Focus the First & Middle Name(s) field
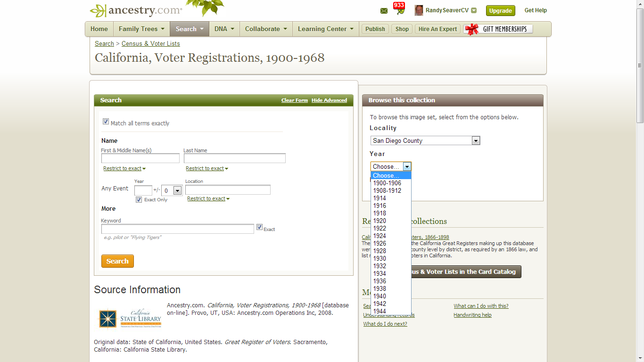This screenshot has width=644, height=362. (140, 158)
